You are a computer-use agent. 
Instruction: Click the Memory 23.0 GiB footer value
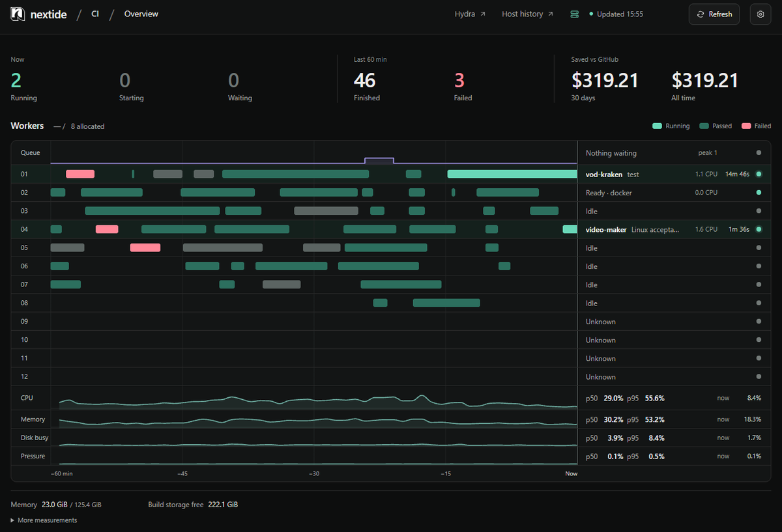click(x=56, y=505)
